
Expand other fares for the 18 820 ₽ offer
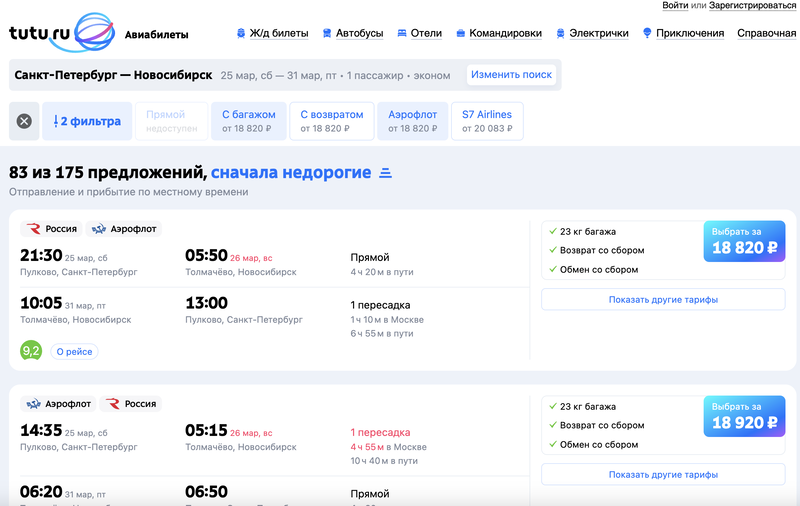[663, 299]
